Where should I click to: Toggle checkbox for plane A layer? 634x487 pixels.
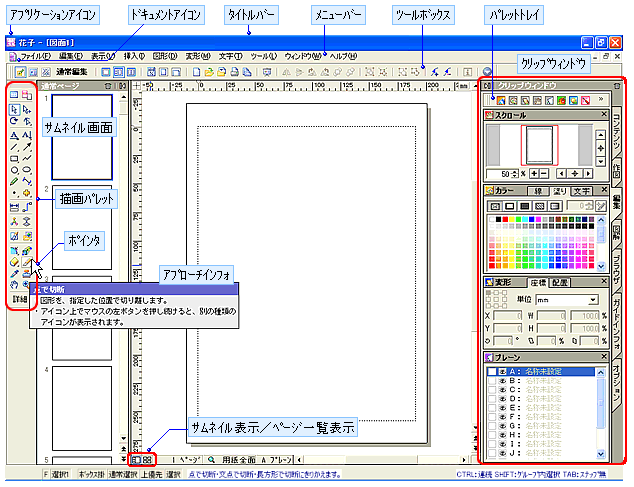click(491, 371)
